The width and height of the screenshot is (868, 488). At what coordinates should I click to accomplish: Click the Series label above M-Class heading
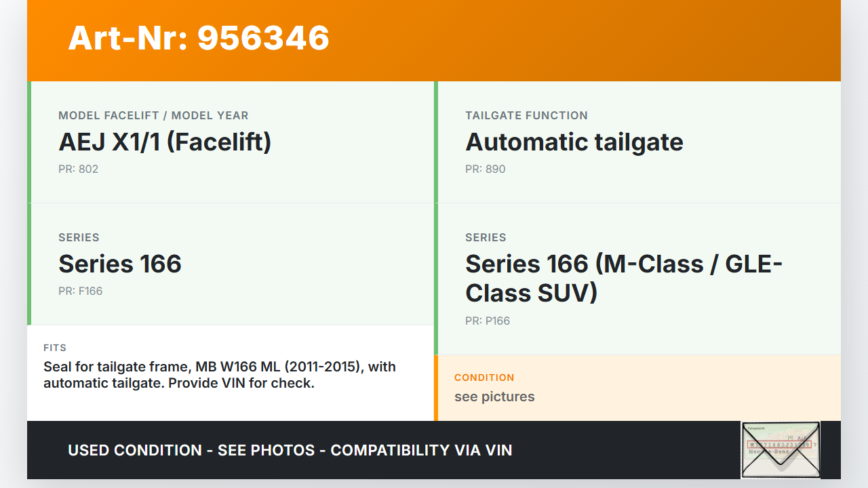point(486,238)
